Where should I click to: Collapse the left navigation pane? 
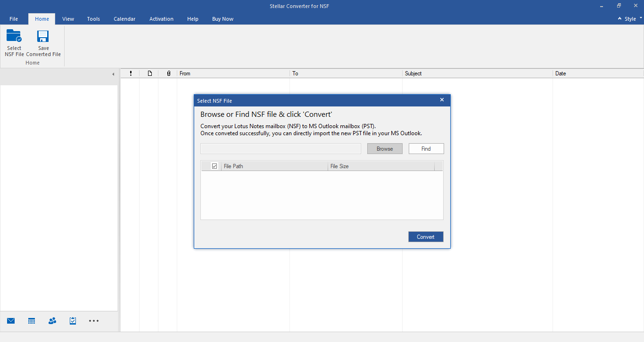113,74
